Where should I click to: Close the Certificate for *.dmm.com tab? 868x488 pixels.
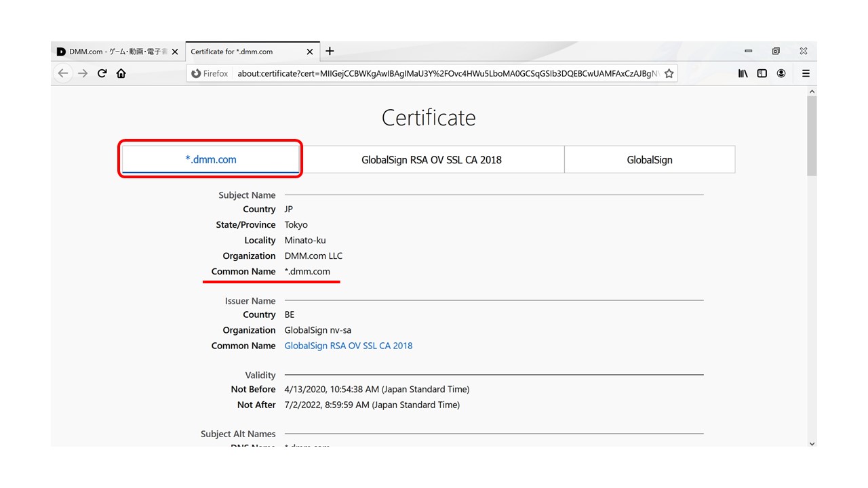click(x=310, y=52)
